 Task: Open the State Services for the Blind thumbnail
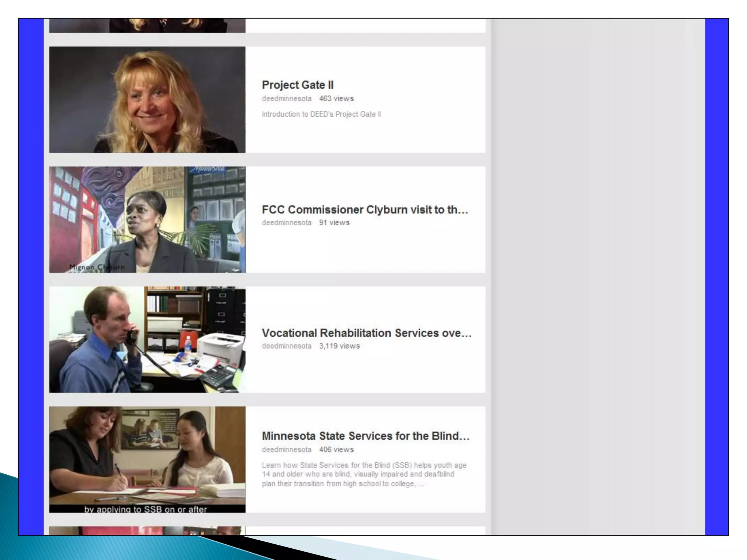coord(147,459)
